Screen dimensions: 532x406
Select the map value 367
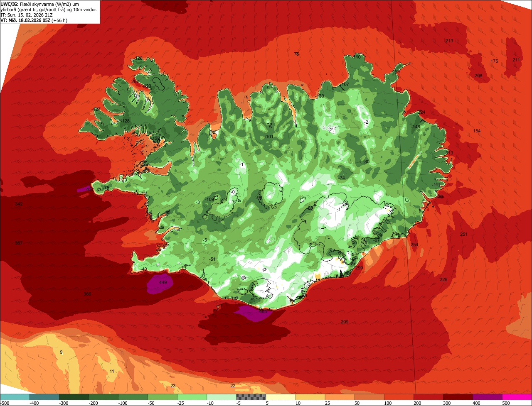coord(19,243)
